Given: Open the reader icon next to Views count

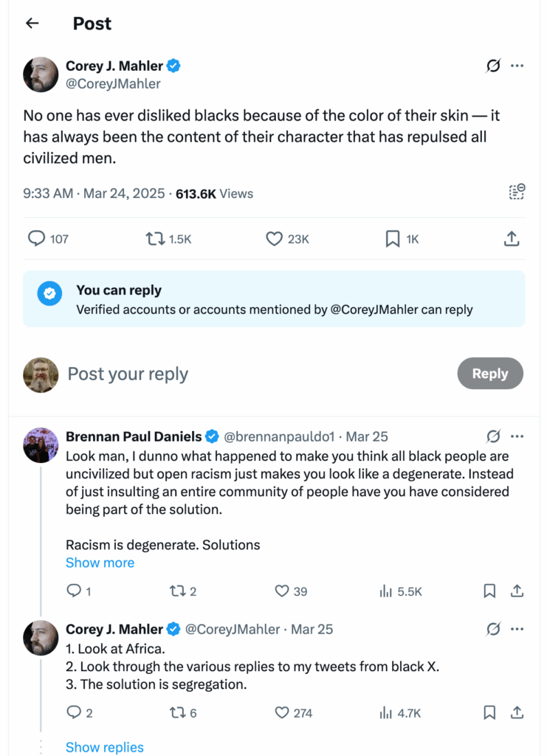Looking at the screenshot, I should pos(517,193).
